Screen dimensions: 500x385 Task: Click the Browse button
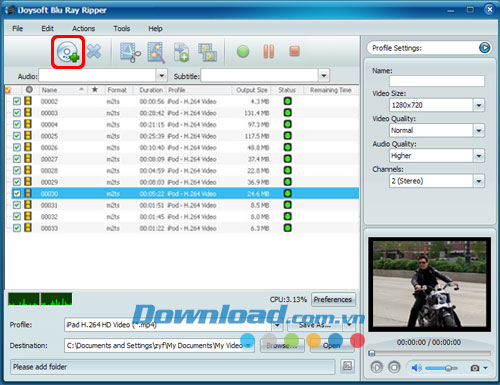pos(282,345)
